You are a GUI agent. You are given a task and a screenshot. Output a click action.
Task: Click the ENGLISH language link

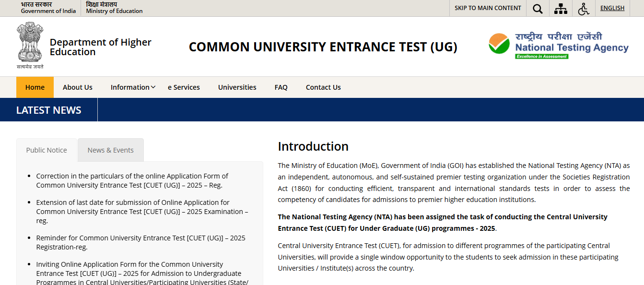[x=612, y=8]
